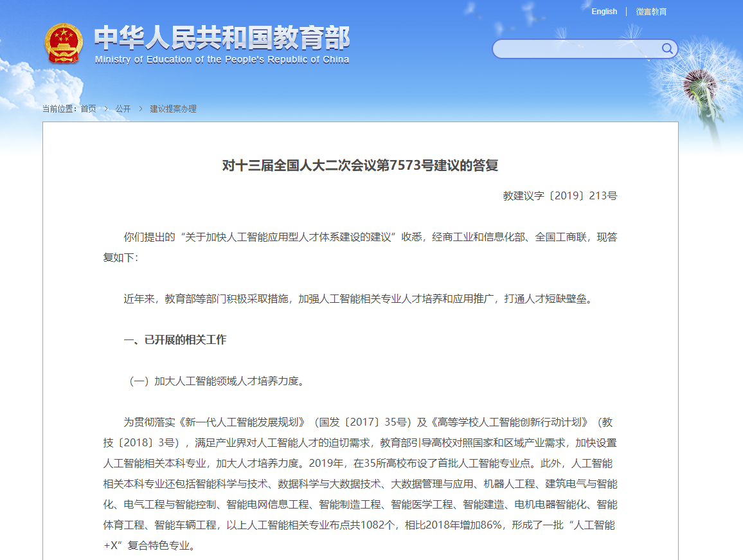Switch the site to English
The width and height of the screenshot is (743, 560).
click(604, 12)
